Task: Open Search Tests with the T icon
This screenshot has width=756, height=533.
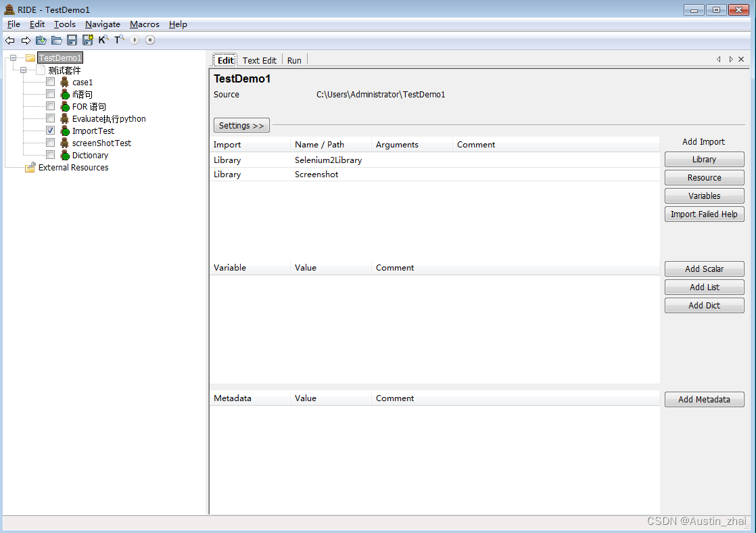Action: (119, 39)
